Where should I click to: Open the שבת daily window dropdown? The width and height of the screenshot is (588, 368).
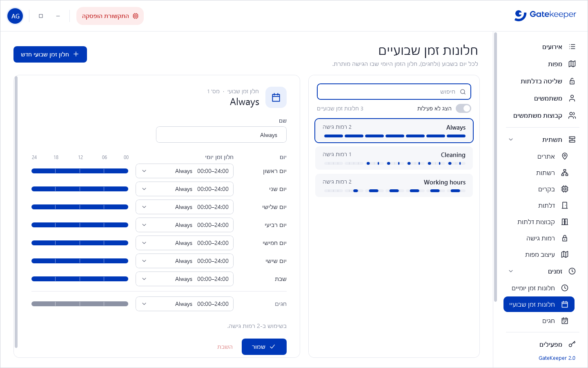point(185,279)
